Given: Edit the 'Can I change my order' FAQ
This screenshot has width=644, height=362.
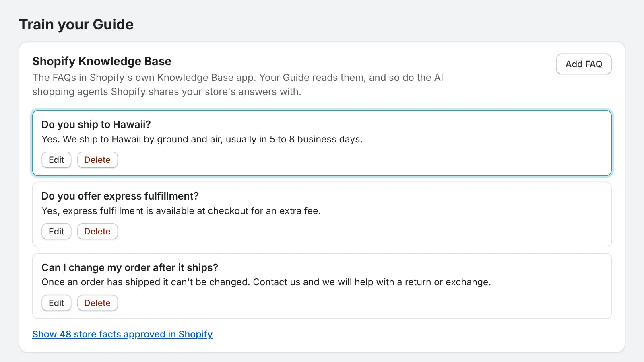Looking at the screenshot, I should click(56, 303).
